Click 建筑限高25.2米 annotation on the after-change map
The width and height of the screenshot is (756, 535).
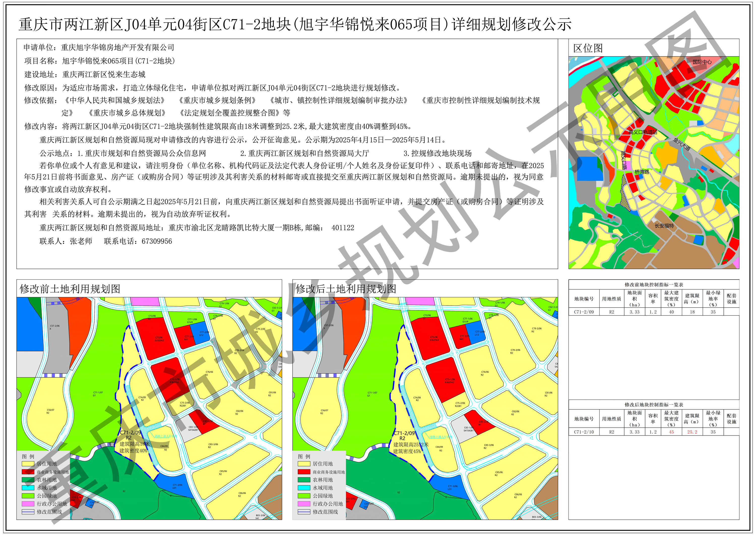[x=411, y=445]
